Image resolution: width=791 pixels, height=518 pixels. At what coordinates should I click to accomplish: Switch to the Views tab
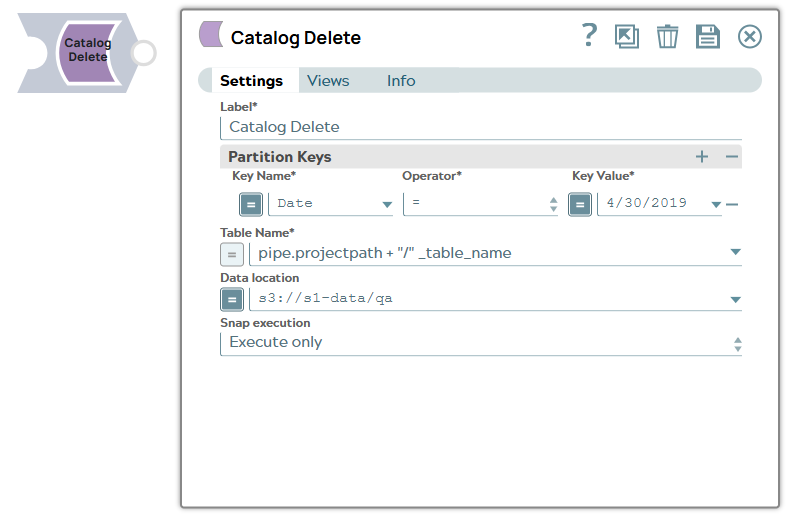[x=328, y=81]
